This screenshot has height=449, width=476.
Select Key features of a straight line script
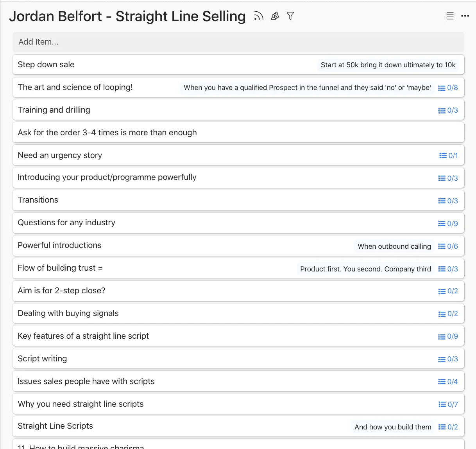[x=238, y=336]
